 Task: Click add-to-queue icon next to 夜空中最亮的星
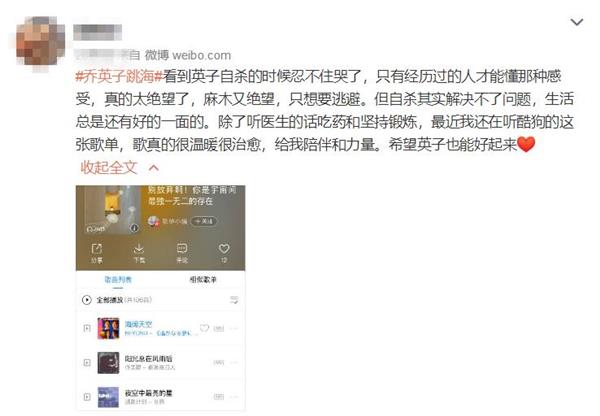click(x=87, y=397)
